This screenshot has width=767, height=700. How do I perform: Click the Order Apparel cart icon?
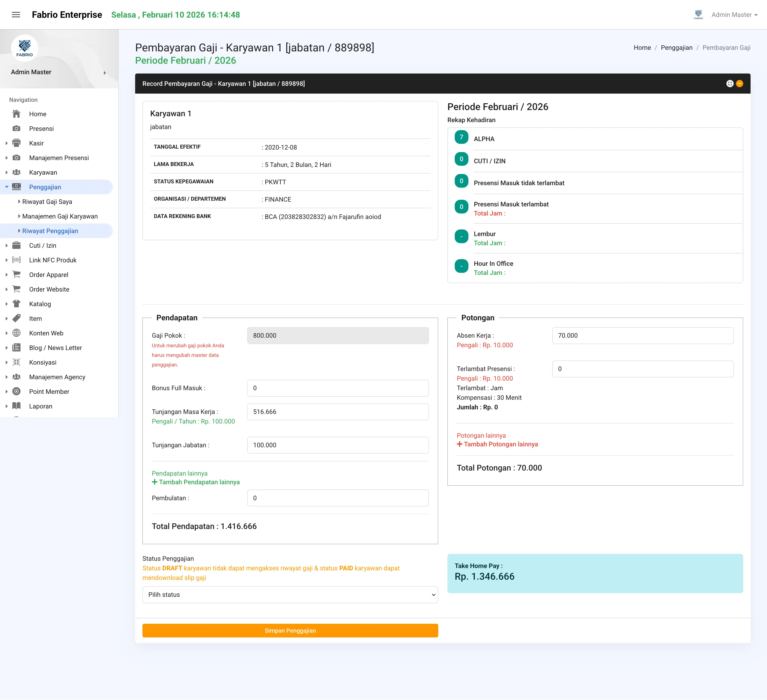click(x=16, y=274)
